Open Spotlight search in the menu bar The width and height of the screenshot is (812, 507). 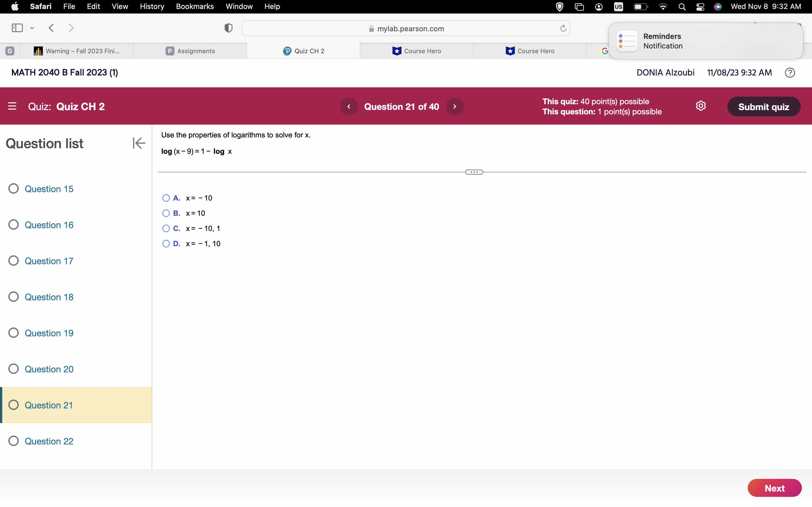[x=682, y=6]
